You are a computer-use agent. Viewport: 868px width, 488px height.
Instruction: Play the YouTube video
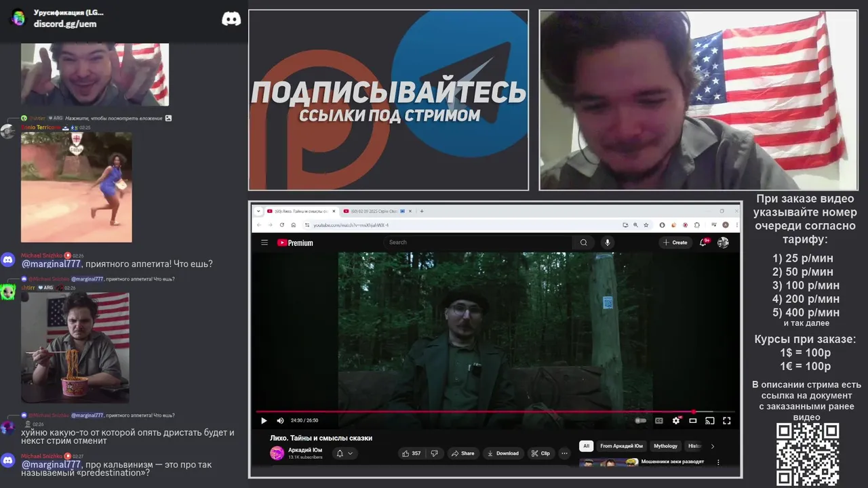[x=264, y=420]
